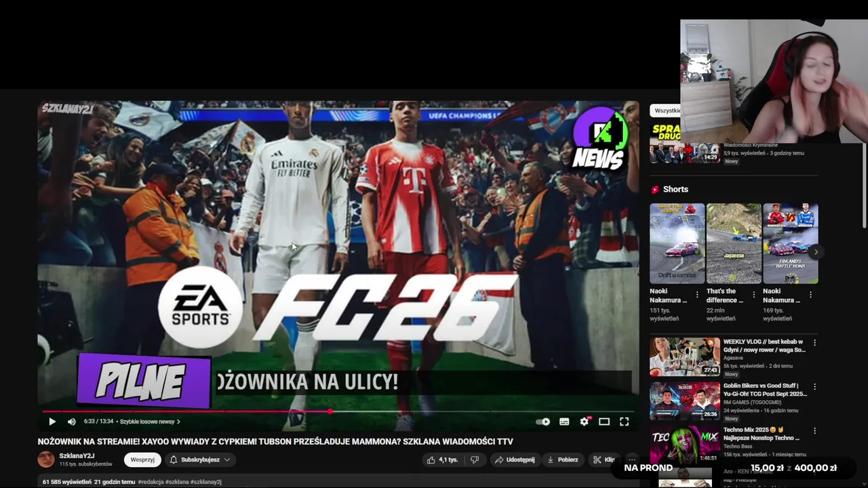Open the 'Szybkie losowe newsy' chapter list
This screenshot has width=868, height=488.
point(150,422)
